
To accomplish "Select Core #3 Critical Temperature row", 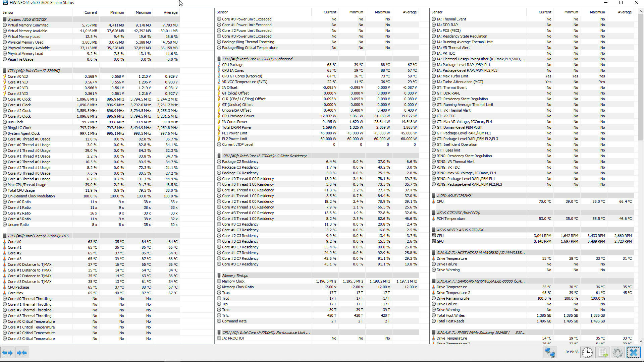I will coord(91,339).
